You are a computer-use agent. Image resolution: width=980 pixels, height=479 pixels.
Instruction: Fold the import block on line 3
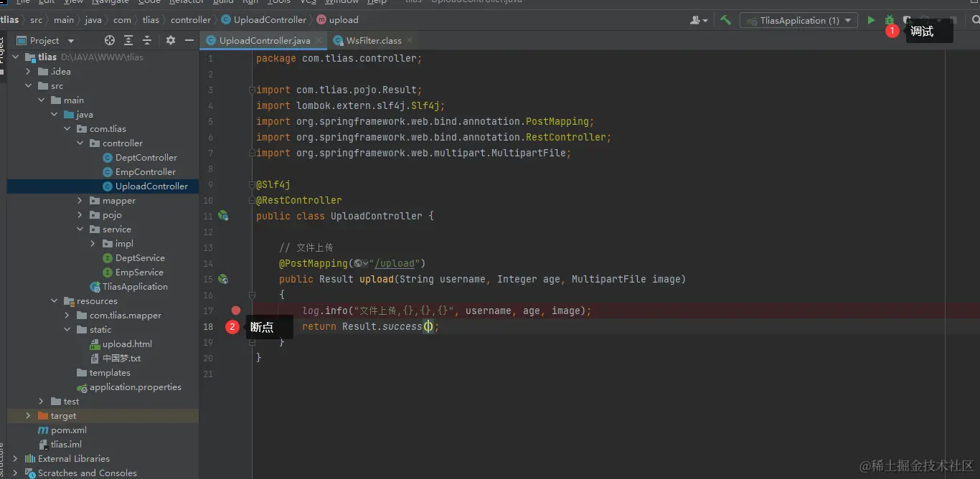[x=252, y=90]
